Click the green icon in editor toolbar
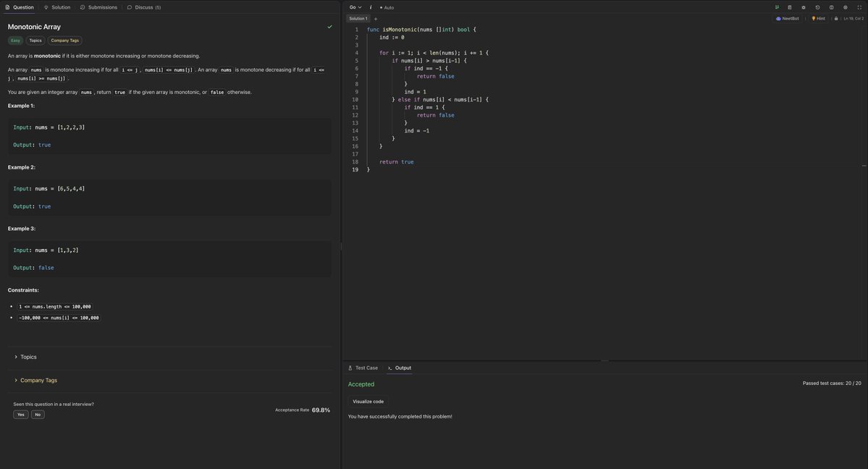The height and width of the screenshot is (469, 868). click(x=777, y=7)
